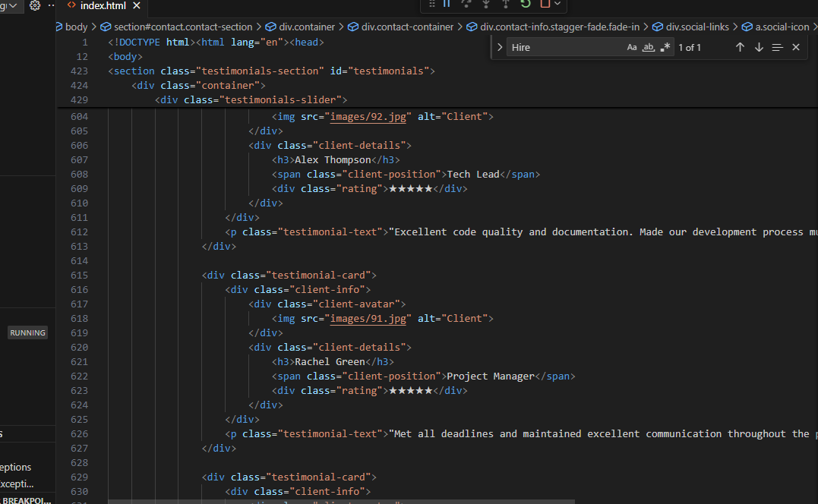The height and width of the screenshot is (504, 818).
Task: Step into using the down arrow debug icon
Action: (486, 4)
